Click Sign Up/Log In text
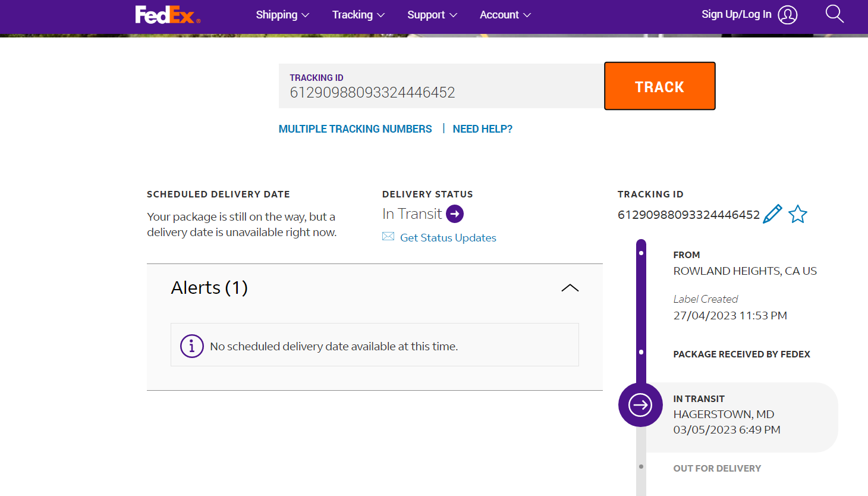Screen dimensions: 868x496 click(x=736, y=14)
